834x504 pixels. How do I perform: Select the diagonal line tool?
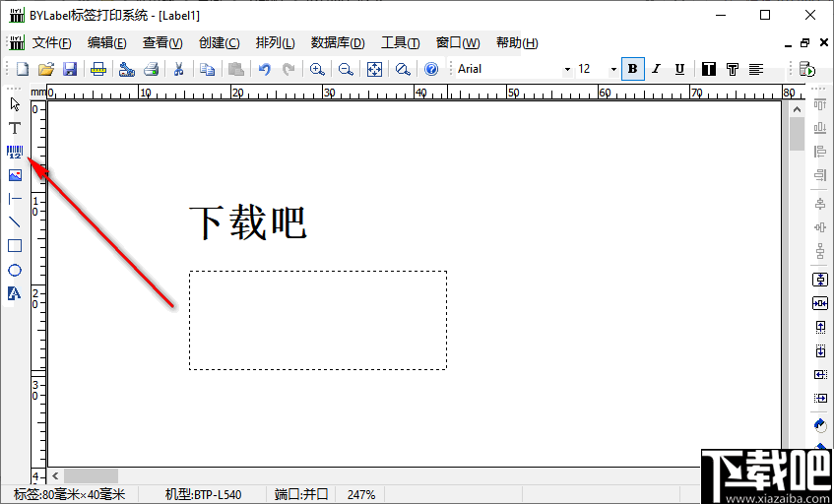tap(15, 222)
